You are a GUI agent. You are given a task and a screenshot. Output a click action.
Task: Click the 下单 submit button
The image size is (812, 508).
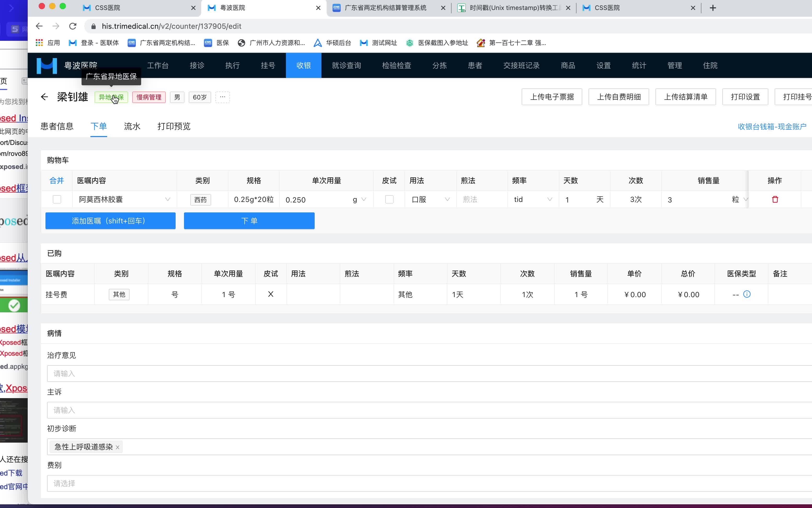(x=249, y=221)
